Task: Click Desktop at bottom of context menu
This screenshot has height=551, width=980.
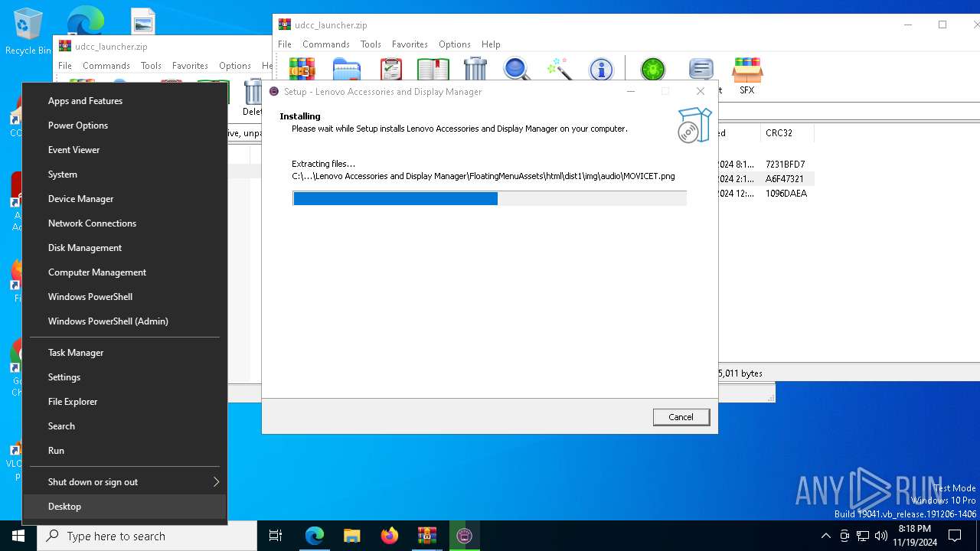Action: 125,506
